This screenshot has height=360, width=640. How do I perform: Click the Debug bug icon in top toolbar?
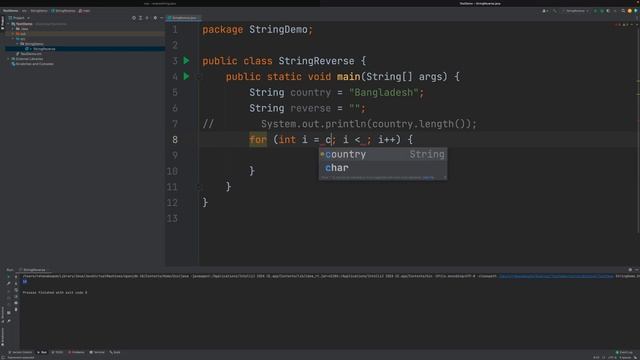coord(602,11)
